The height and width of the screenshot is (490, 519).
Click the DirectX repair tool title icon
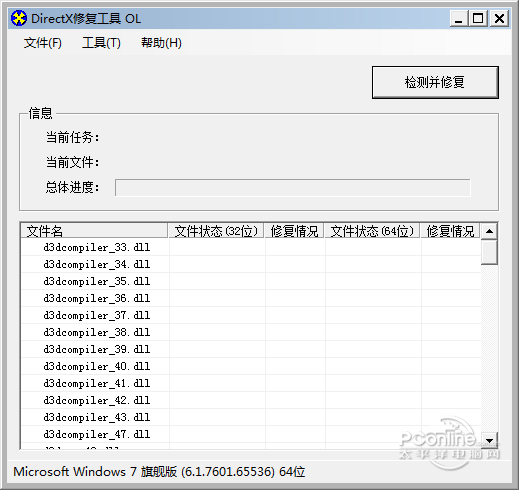click(x=19, y=18)
